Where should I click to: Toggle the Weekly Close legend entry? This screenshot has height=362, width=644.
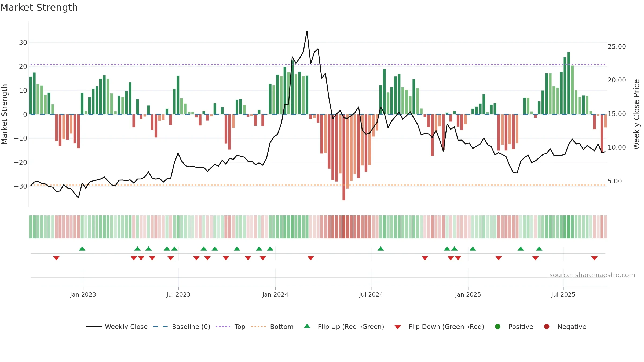coord(117,327)
